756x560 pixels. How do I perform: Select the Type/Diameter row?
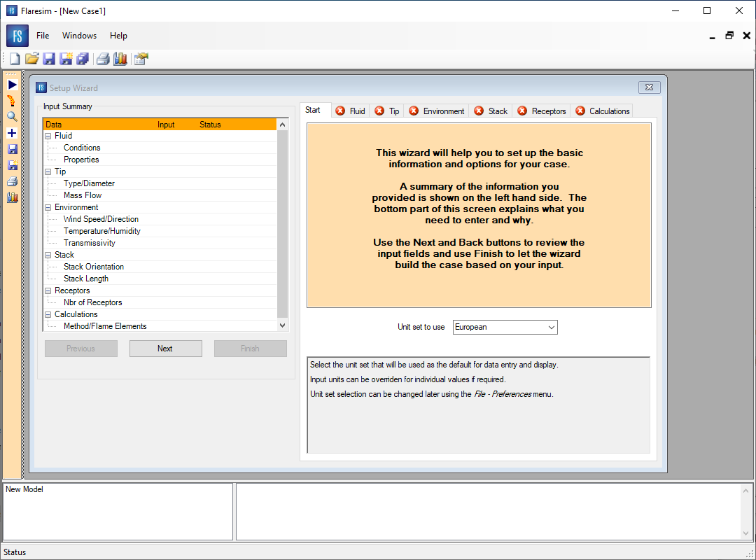coord(160,183)
